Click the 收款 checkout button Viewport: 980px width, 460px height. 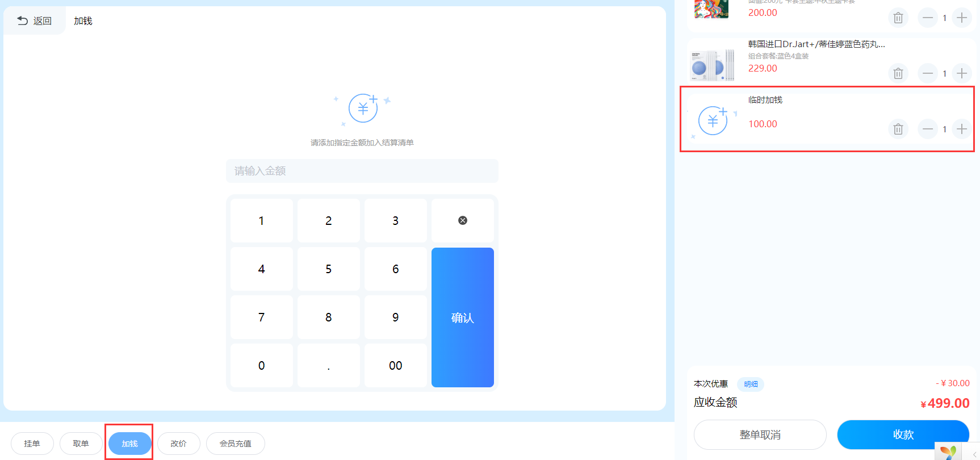(903, 434)
